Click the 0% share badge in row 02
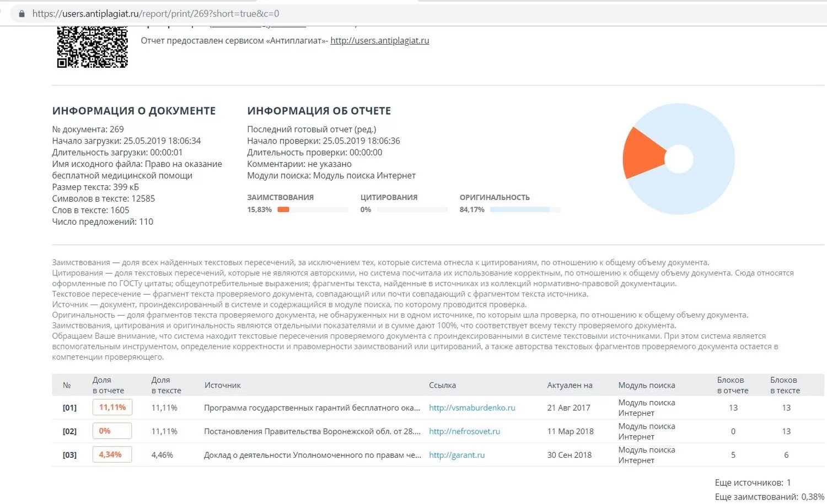Screen dimensions: 827x504 click(x=112, y=431)
